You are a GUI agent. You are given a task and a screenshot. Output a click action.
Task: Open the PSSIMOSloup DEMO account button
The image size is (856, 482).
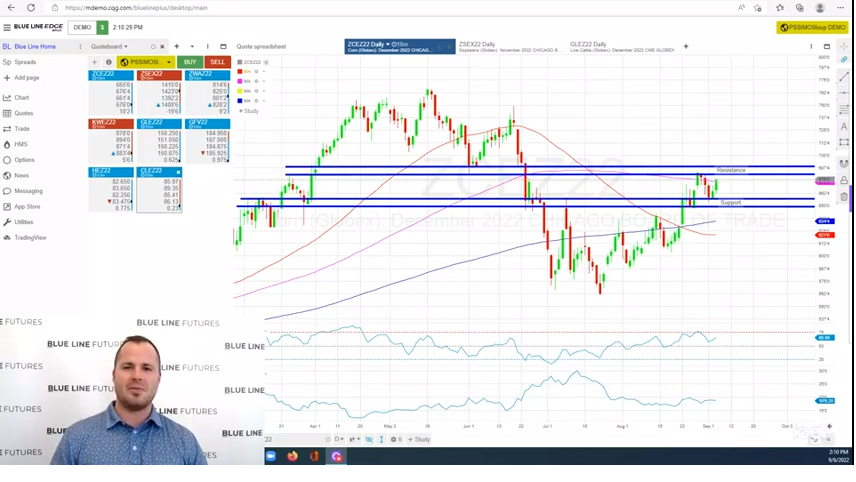tap(813, 27)
